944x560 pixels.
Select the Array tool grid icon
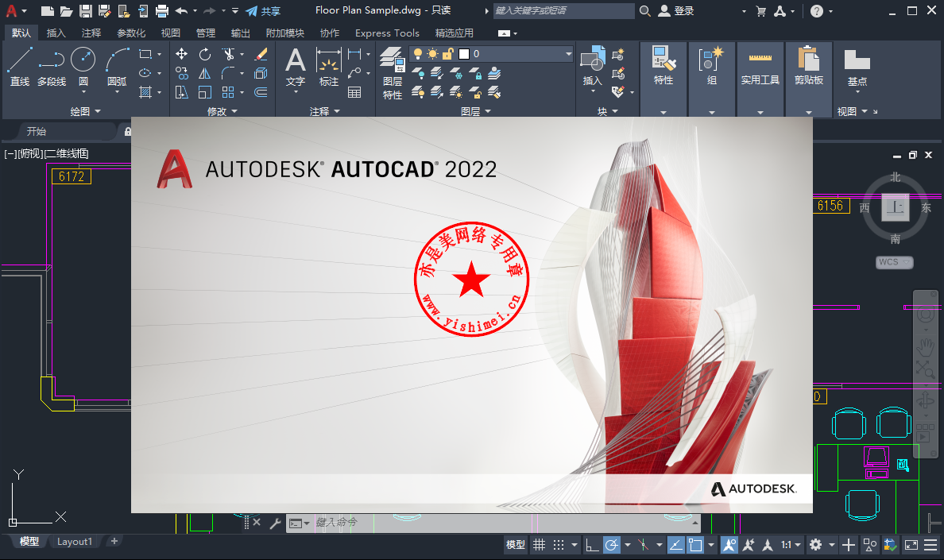228,92
